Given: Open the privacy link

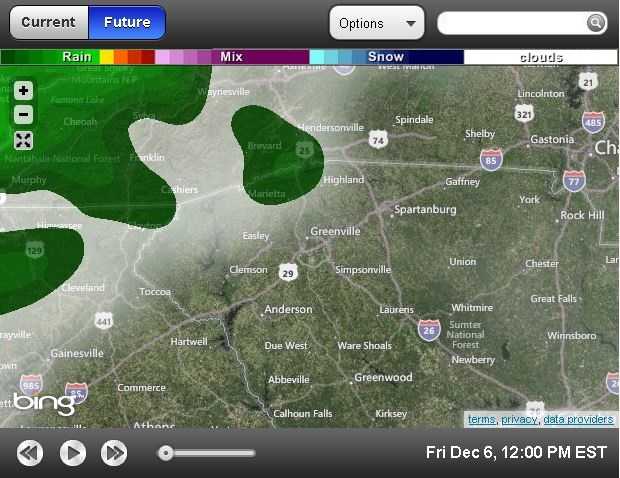Looking at the screenshot, I should pos(519,419).
